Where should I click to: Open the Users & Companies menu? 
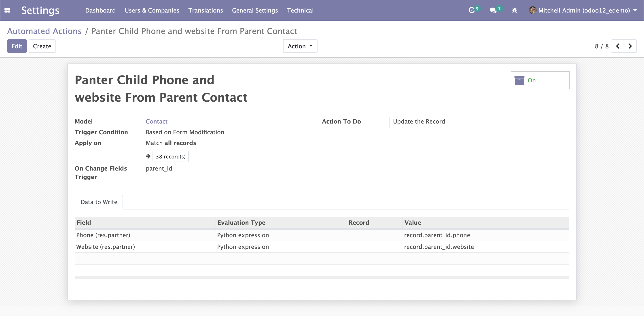[152, 10]
